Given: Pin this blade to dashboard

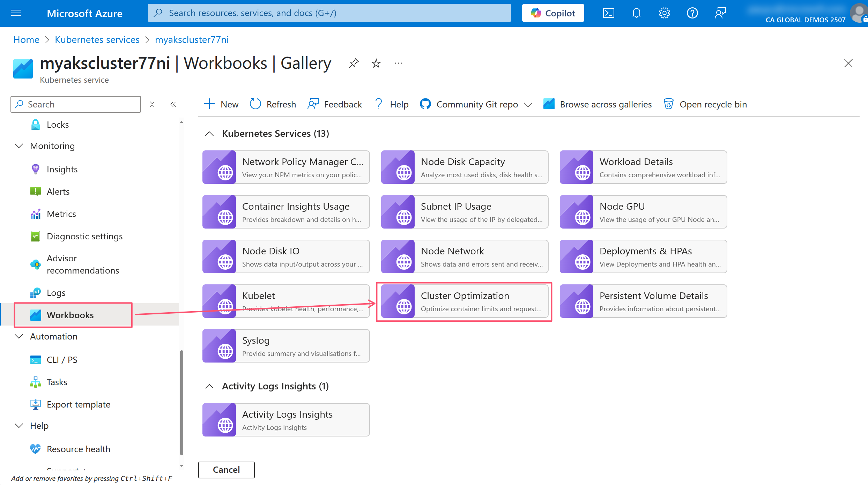Looking at the screenshot, I should (354, 63).
